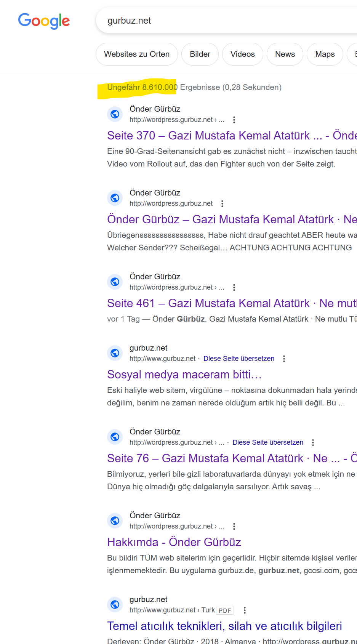Image resolution: width=357 pixels, height=644 pixels.
Task: Open the Temel atıcılık teknikleri, silah ve atıcılık bilgileri result
Action: (x=224, y=626)
